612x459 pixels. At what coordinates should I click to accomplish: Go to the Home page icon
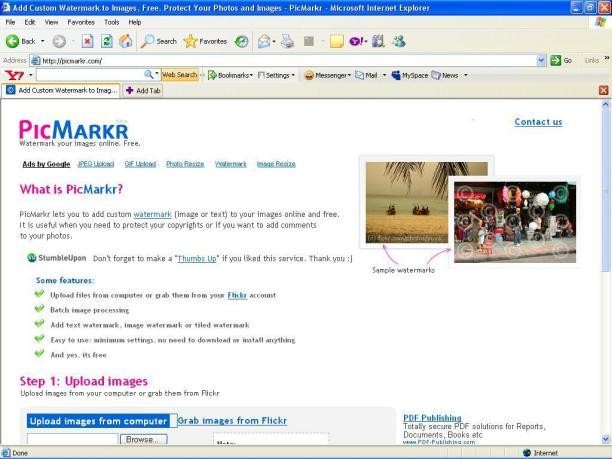coord(126,41)
